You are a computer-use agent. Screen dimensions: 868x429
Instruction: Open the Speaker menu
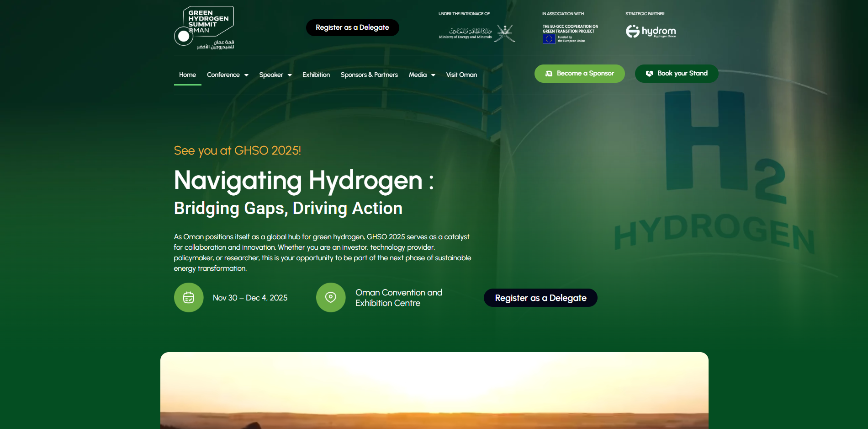[271, 75]
